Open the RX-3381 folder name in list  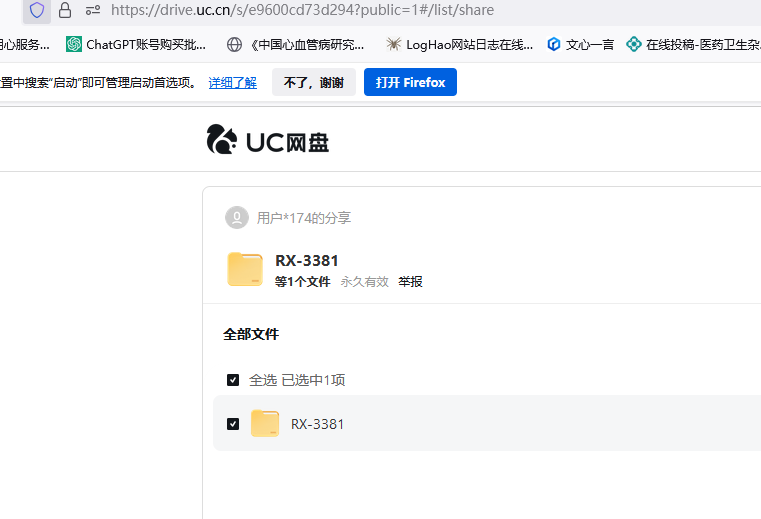click(x=317, y=424)
